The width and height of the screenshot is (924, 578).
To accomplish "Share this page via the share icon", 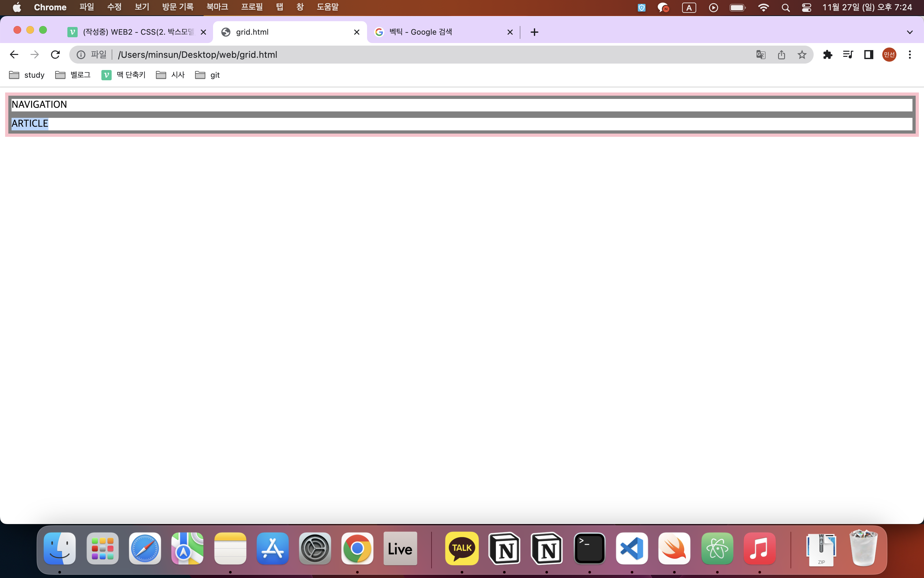I will (781, 55).
